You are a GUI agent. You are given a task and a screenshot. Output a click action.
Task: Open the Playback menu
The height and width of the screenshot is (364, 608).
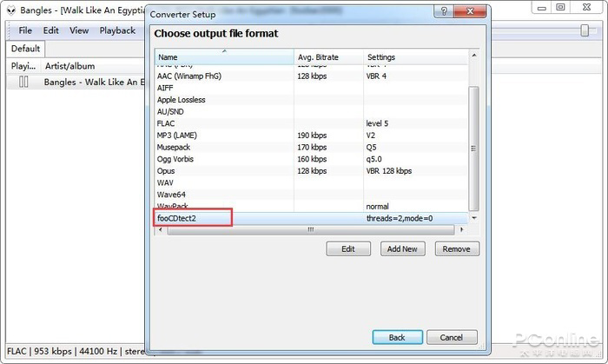pyautogui.click(x=117, y=30)
